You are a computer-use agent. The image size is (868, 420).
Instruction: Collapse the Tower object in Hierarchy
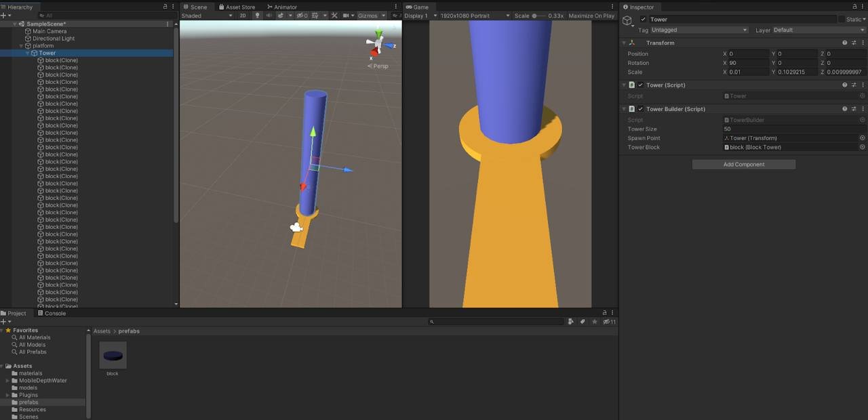28,53
